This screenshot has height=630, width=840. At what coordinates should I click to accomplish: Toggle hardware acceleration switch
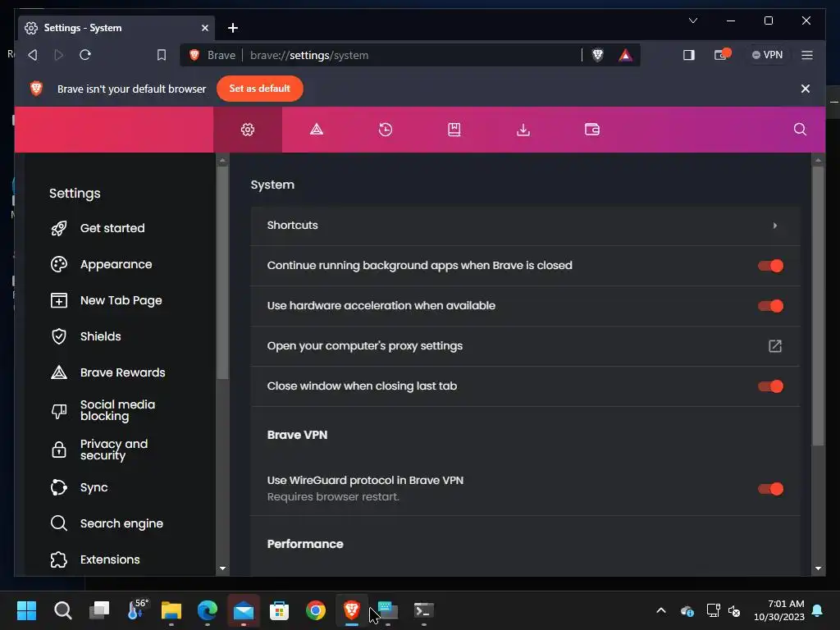pyautogui.click(x=770, y=306)
